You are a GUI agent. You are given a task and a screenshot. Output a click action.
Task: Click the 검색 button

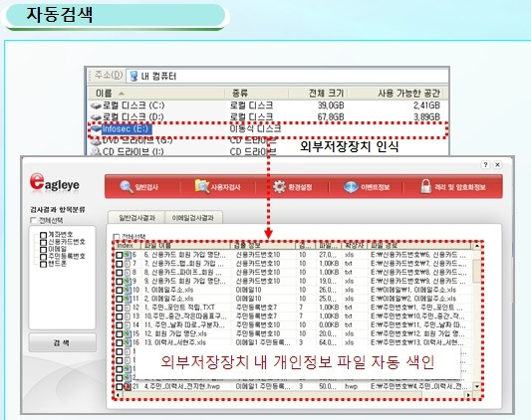62,342
